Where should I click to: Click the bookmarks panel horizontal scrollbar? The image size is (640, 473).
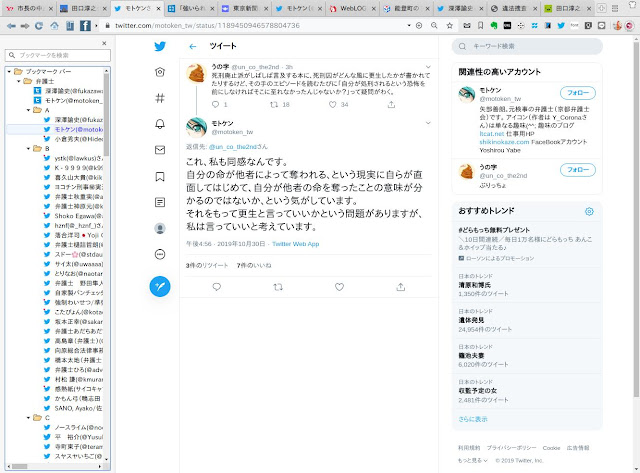(19, 466)
